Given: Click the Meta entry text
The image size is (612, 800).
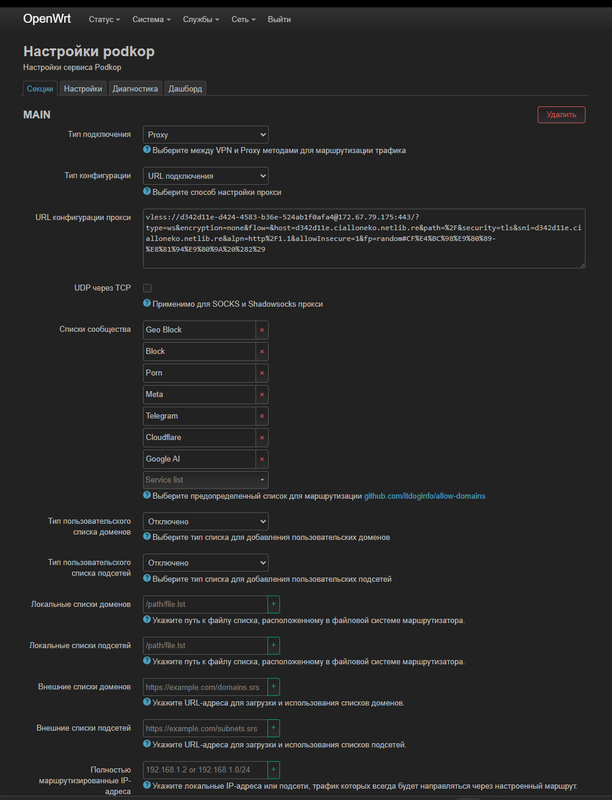Looking at the screenshot, I should tap(154, 394).
